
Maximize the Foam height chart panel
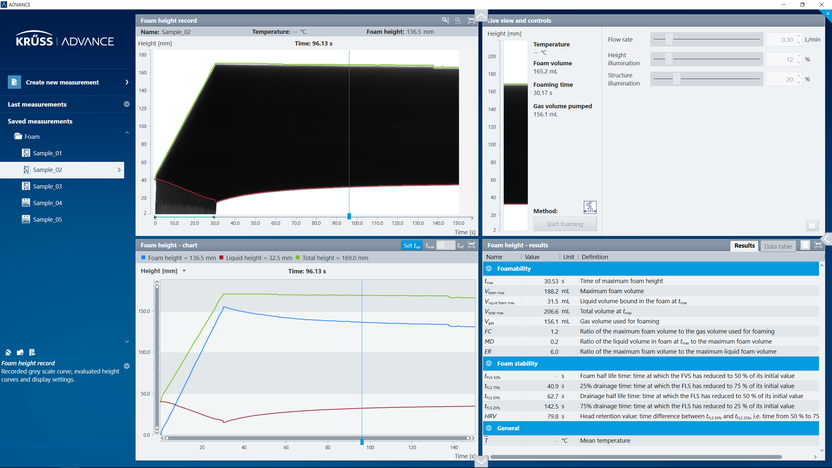[x=471, y=244]
